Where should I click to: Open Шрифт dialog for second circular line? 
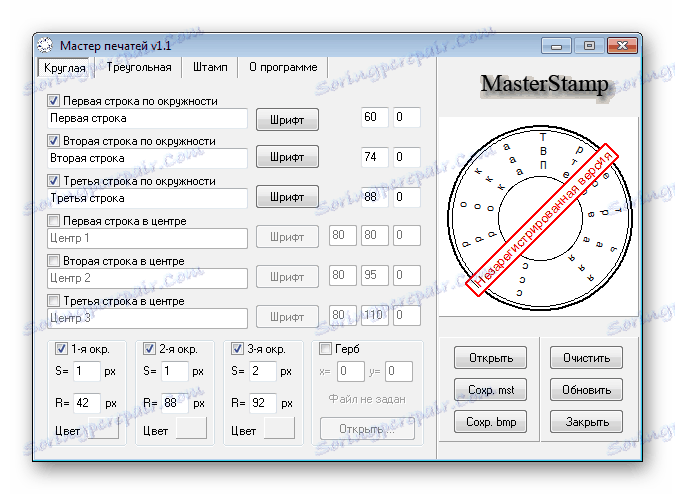pos(287,157)
